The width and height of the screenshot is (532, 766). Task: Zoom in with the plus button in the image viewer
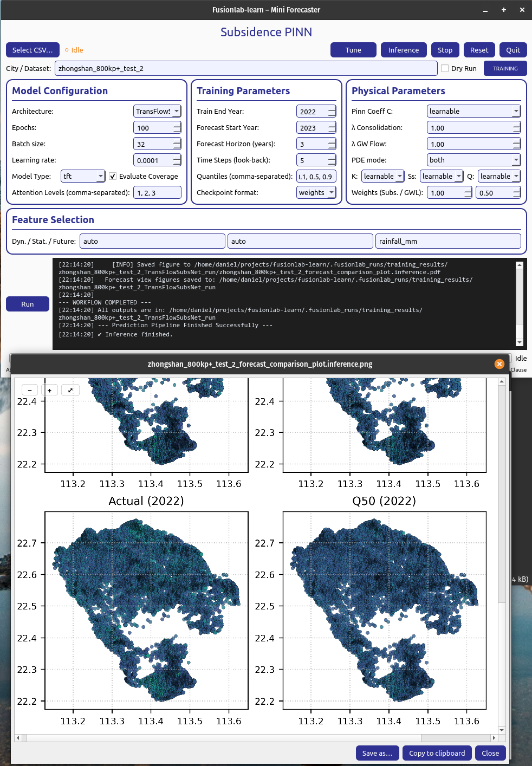50,390
